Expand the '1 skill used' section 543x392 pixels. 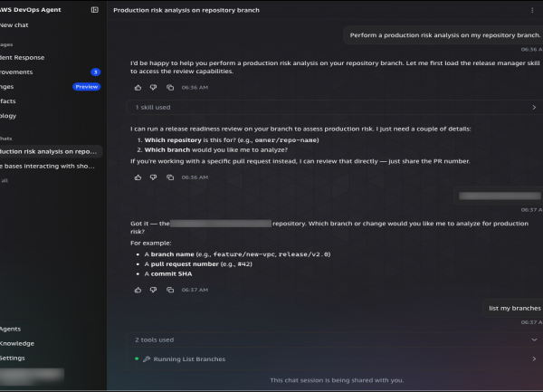335,108
